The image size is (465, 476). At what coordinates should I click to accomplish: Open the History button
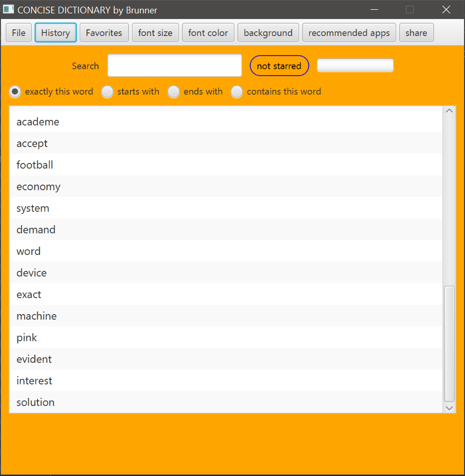click(55, 32)
